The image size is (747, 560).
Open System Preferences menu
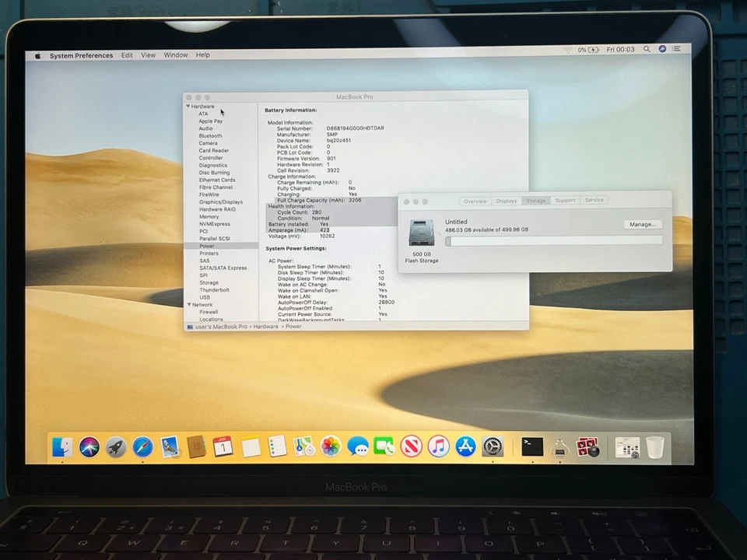pyautogui.click(x=81, y=56)
